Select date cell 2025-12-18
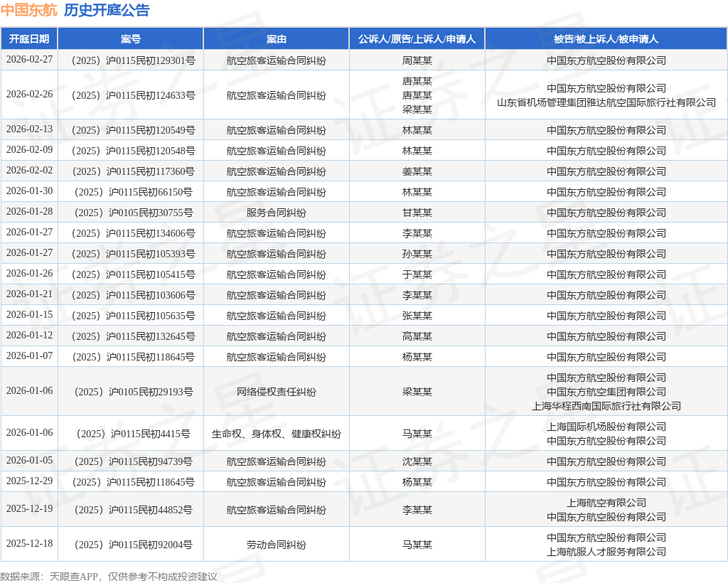The width and height of the screenshot is (728, 583). coord(29,544)
